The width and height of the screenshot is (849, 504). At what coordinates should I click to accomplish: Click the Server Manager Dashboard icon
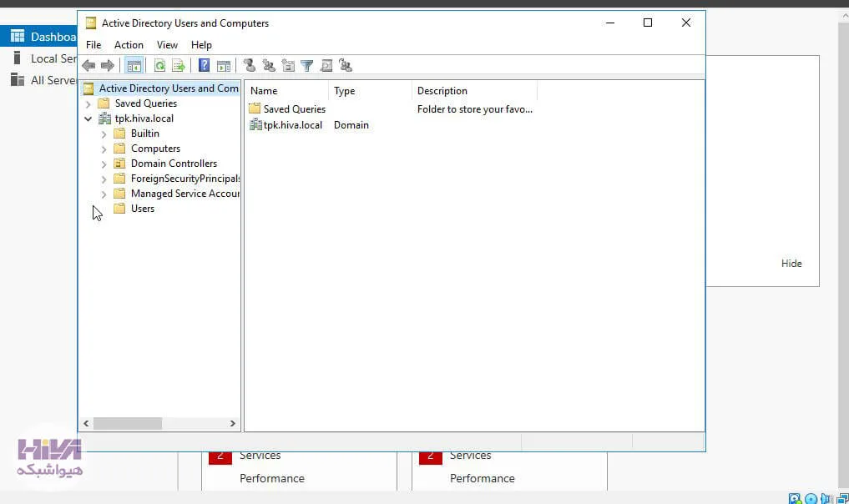pos(18,36)
